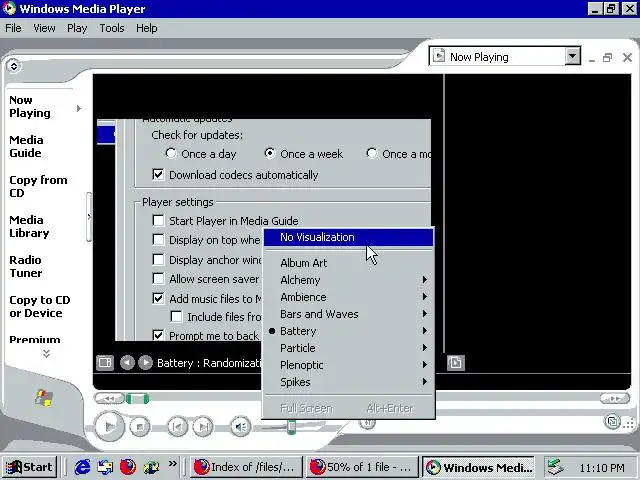Image resolution: width=640 pixels, height=480 pixels.
Task: Click the system tray network icon
Action: point(556,467)
